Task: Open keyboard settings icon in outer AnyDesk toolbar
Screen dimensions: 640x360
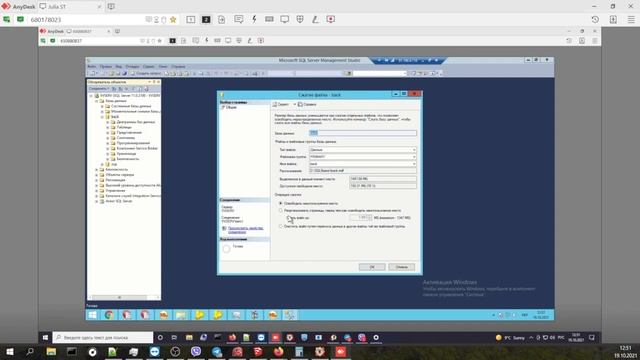Action: (269, 19)
